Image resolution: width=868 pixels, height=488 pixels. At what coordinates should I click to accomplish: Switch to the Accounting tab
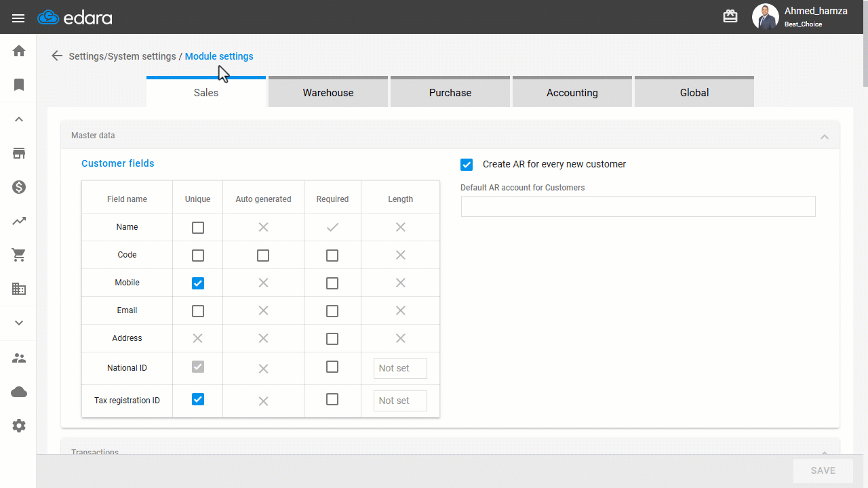[x=572, y=91]
